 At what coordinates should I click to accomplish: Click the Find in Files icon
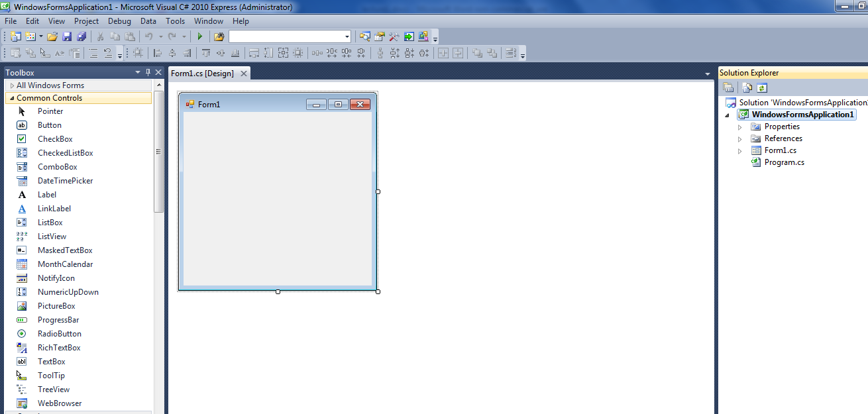(219, 36)
